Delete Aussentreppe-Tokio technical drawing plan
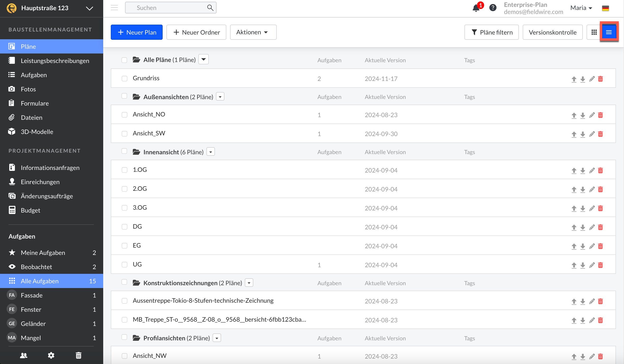 click(600, 301)
